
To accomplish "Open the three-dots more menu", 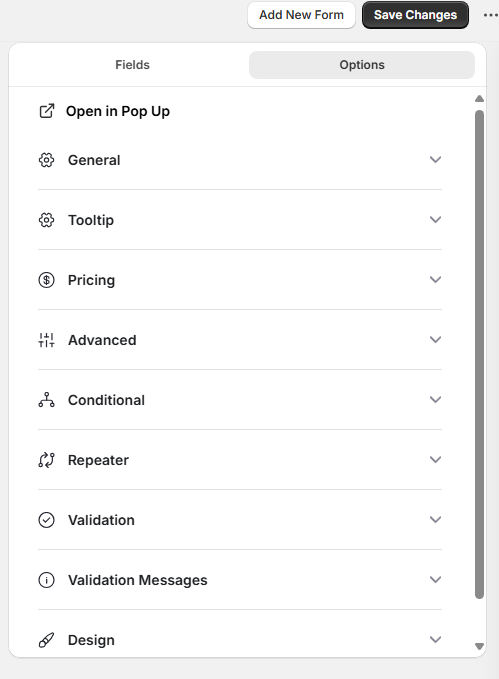I will (490, 15).
